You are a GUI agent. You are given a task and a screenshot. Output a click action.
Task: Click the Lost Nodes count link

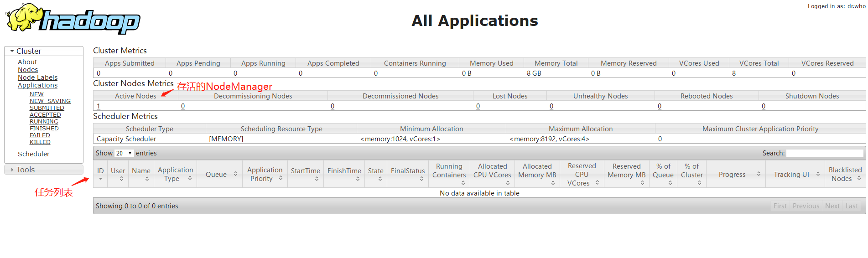point(478,106)
